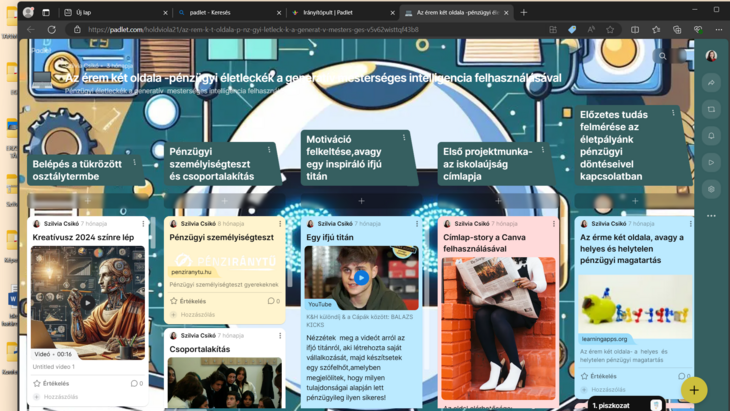Open Padlet settings gear icon
This screenshot has height=411, width=730.
[711, 189]
